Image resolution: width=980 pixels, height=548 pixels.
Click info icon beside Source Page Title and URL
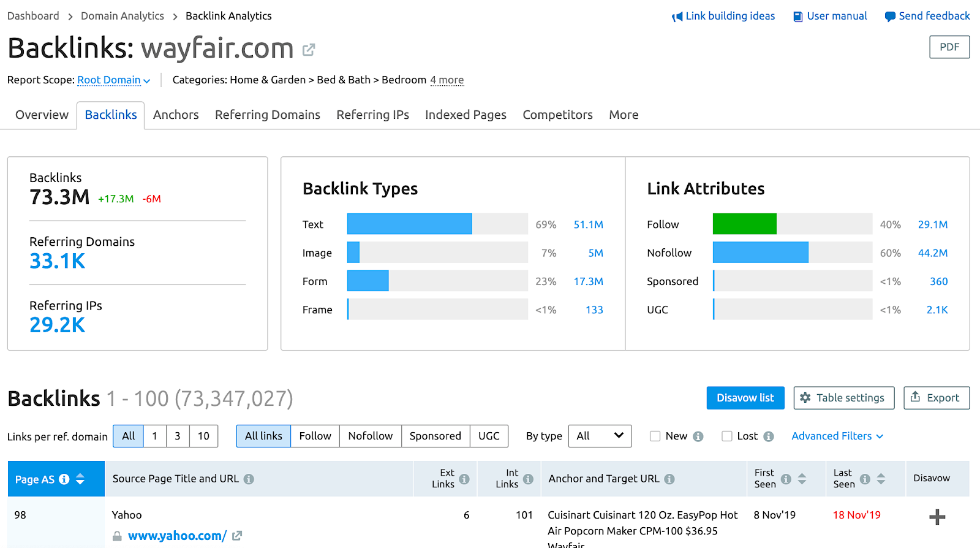(x=249, y=479)
